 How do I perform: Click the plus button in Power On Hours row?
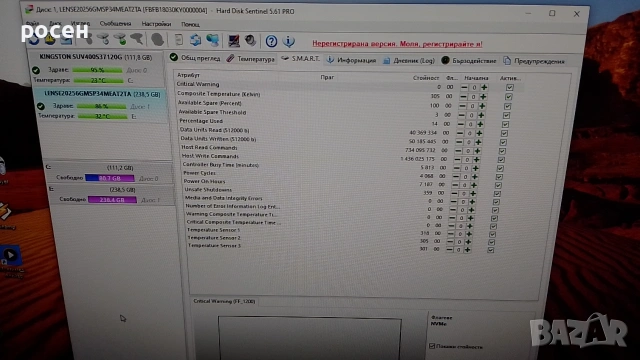pyautogui.click(x=473, y=185)
